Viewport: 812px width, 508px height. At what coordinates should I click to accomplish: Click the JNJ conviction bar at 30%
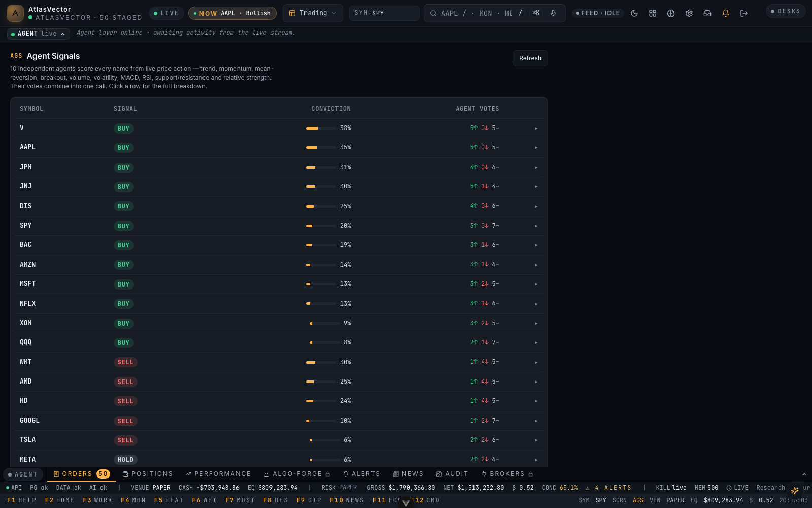[x=321, y=187]
